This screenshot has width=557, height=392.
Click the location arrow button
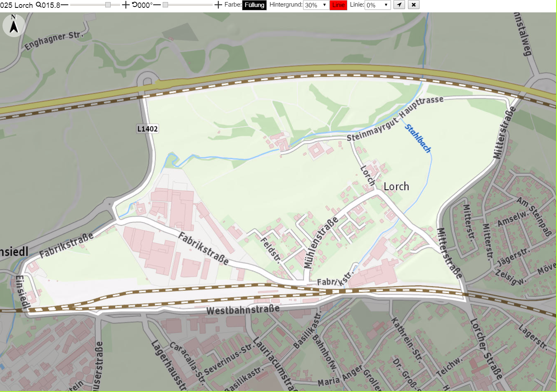(399, 5)
